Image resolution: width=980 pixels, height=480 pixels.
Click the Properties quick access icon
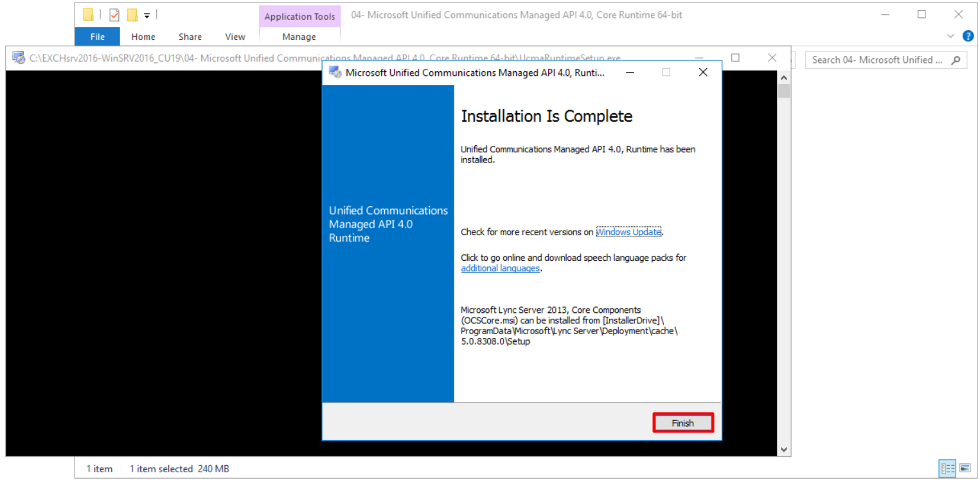114,15
